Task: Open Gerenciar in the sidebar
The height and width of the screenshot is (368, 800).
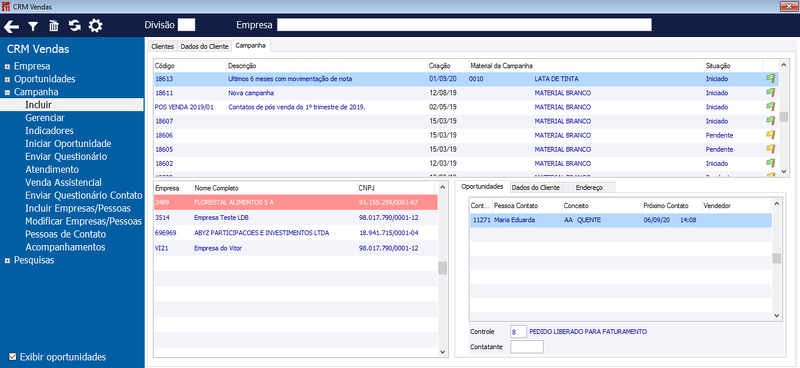Action: [45, 118]
